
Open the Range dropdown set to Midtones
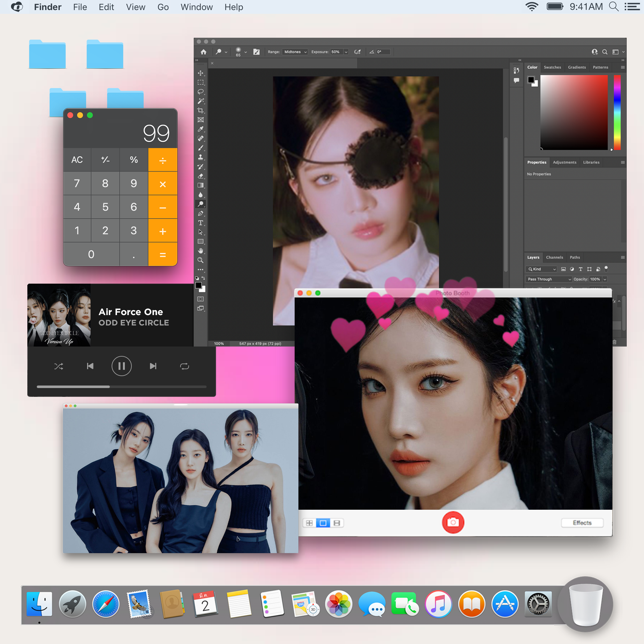click(295, 52)
